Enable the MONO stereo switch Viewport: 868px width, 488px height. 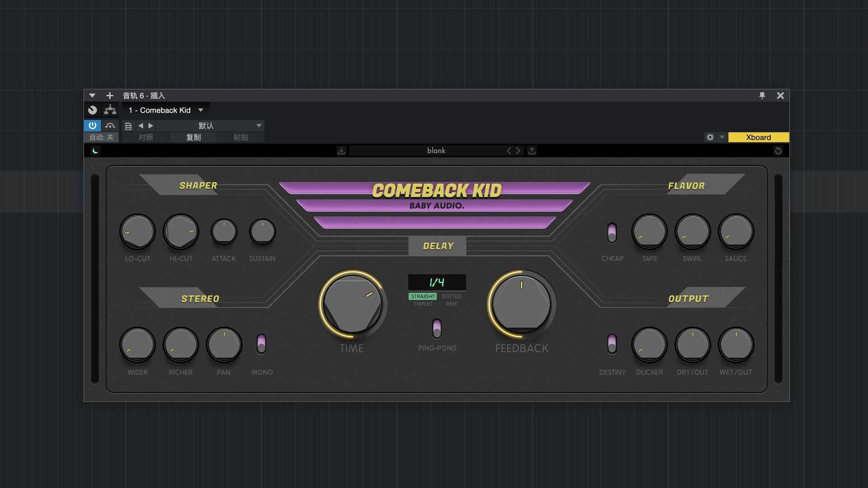[x=261, y=344]
